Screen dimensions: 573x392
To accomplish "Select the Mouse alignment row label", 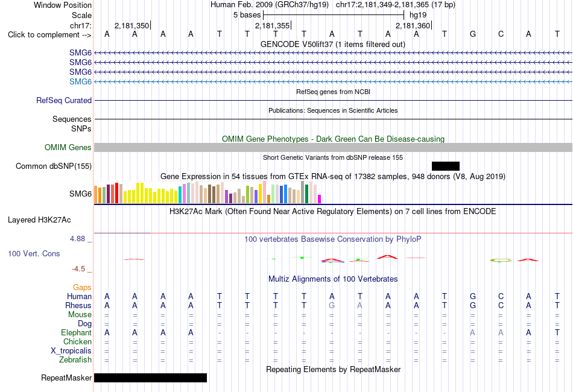I will [x=80, y=314].
